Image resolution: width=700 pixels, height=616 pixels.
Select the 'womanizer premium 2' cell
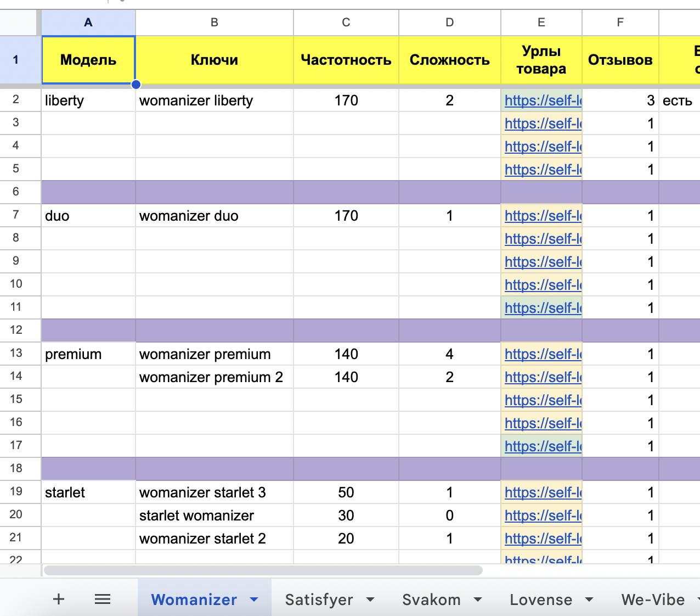pyautogui.click(x=214, y=377)
